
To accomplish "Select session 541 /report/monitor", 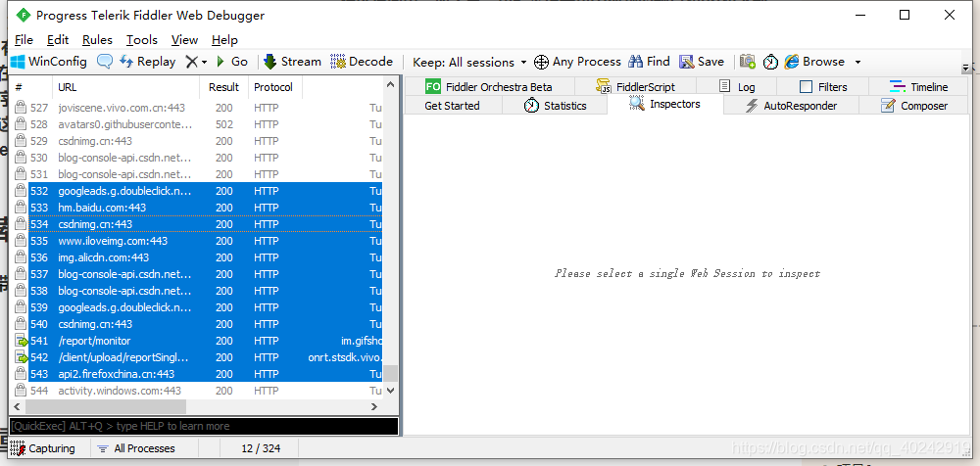I will pos(197,341).
